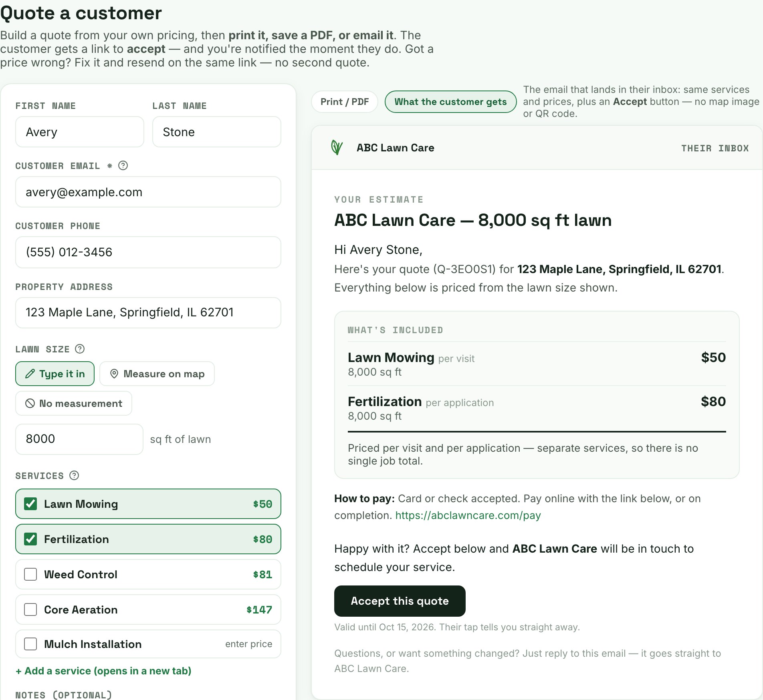Click the bold 123 Maple Lane address in the email
This screenshot has width=763, height=700.
coord(620,269)
